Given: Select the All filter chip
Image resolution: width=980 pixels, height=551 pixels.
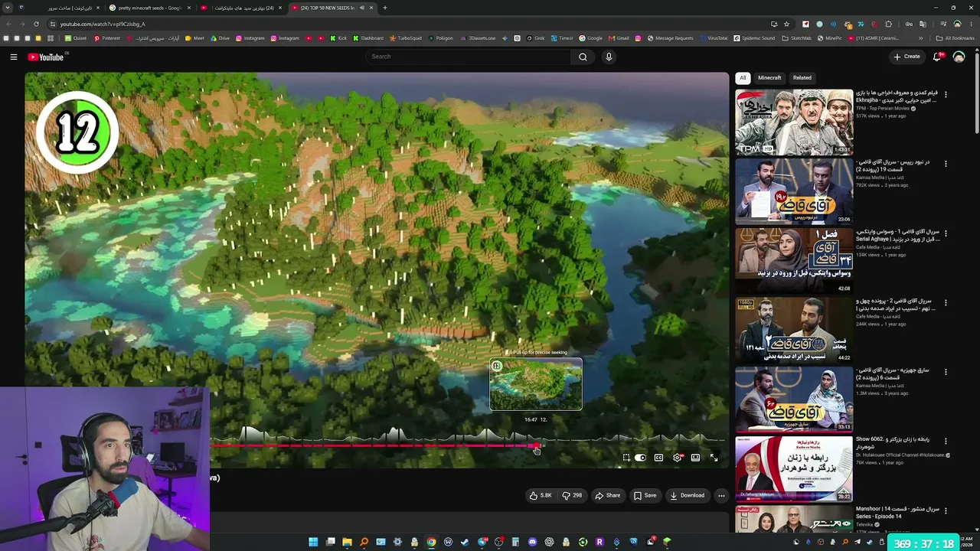Looking at the screenshot, I should (x=742, y=77).
